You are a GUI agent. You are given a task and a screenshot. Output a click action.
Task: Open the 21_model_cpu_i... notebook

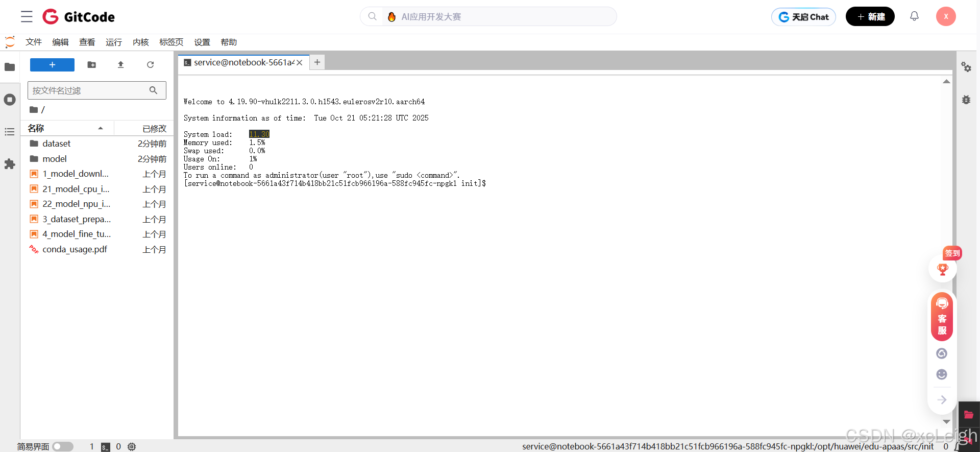click(98, 189)
